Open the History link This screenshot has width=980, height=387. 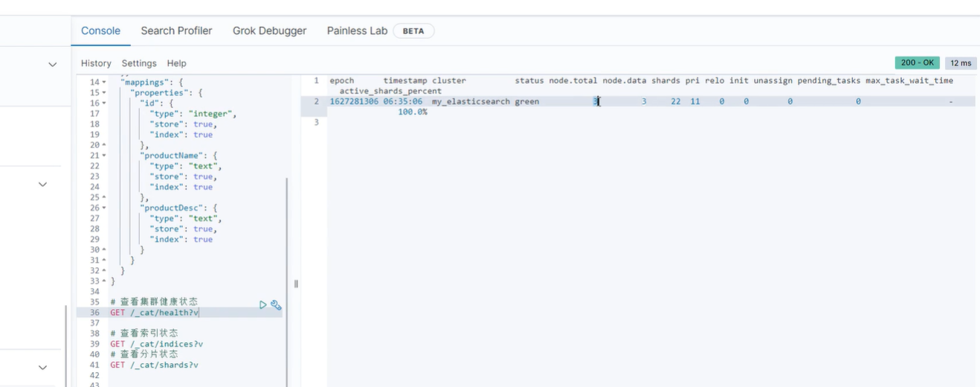tap(96, 63)
